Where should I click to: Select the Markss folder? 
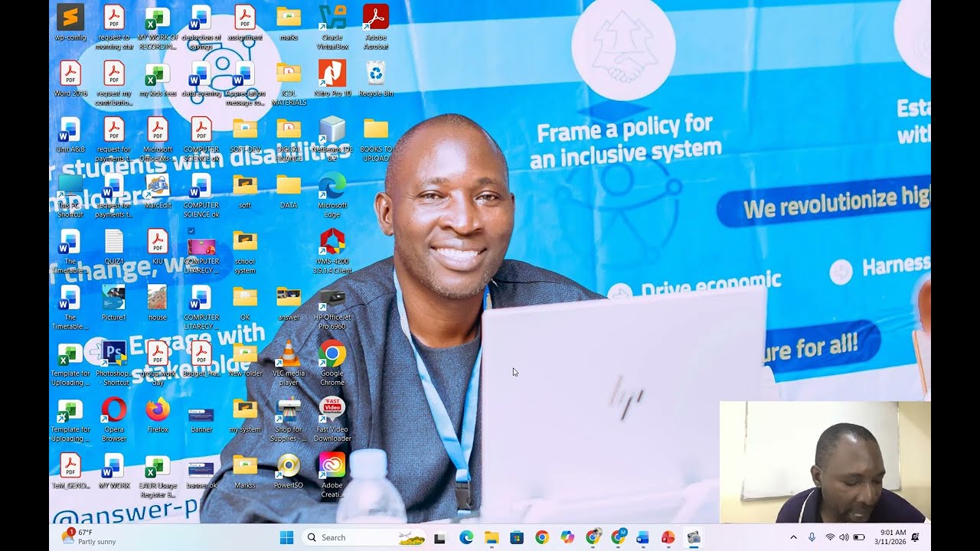tap(245, 469)
